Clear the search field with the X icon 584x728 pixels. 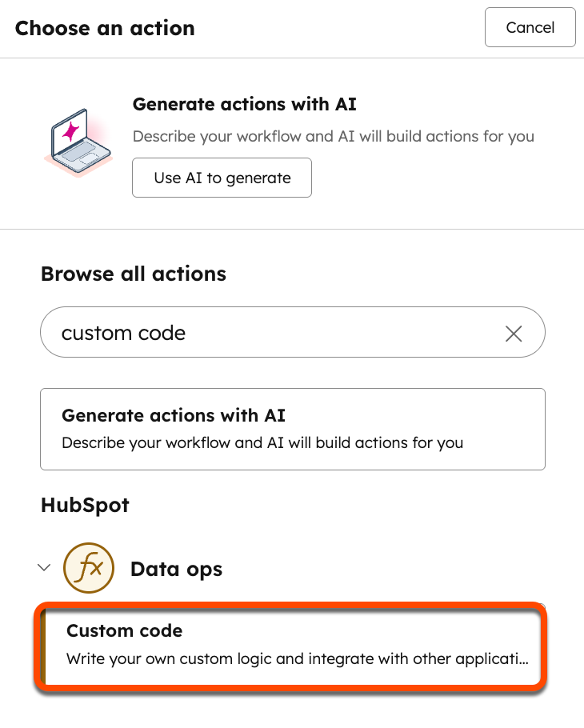pos(514,333)
